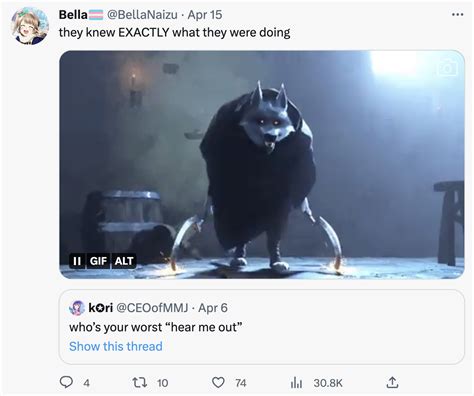This screenshot has width=474, height=396.
Task: Open Bella's profile avatar
Action: (x=30, y=26)
